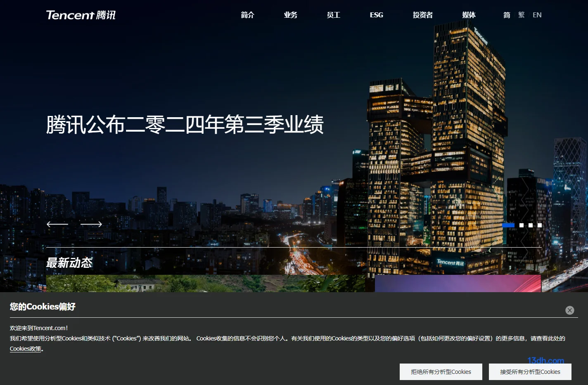Go to next slide with right arrow
The image size is (588, 385).
coord(91,224)
